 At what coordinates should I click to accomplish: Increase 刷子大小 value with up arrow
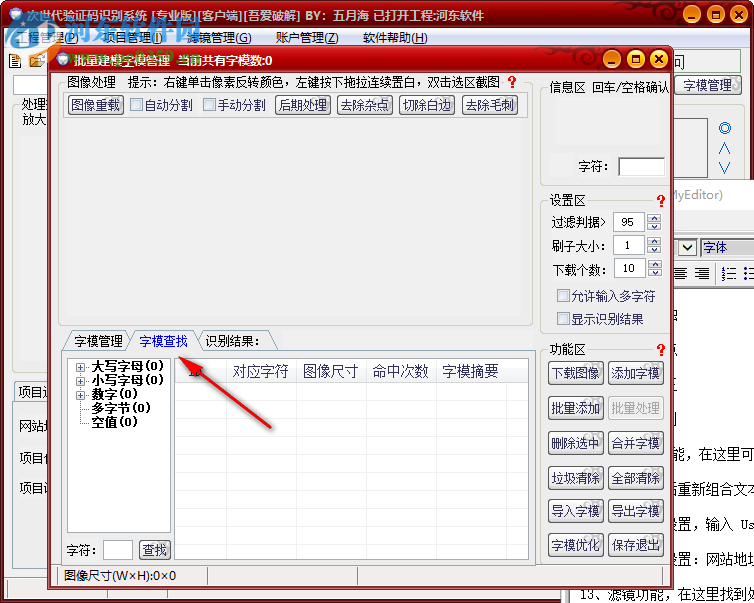[654, 241]
